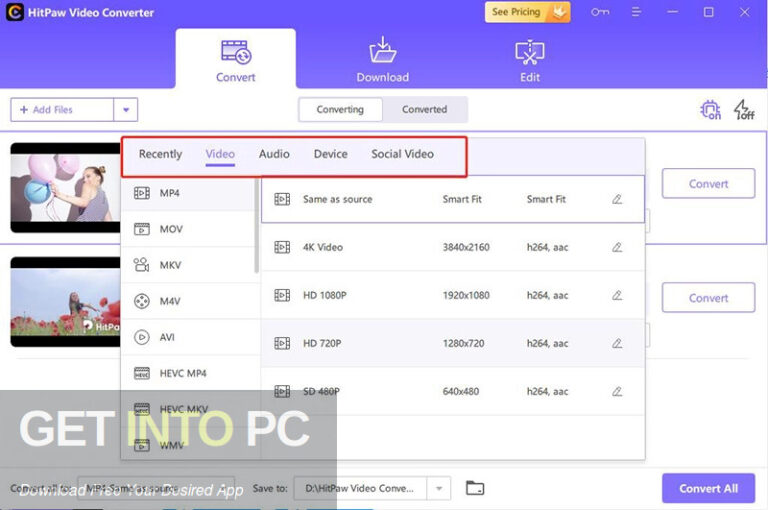Edit the SD 480P preset settings
Screen dimensions: 768x510
pyautogui.click(x=617, y=391)
